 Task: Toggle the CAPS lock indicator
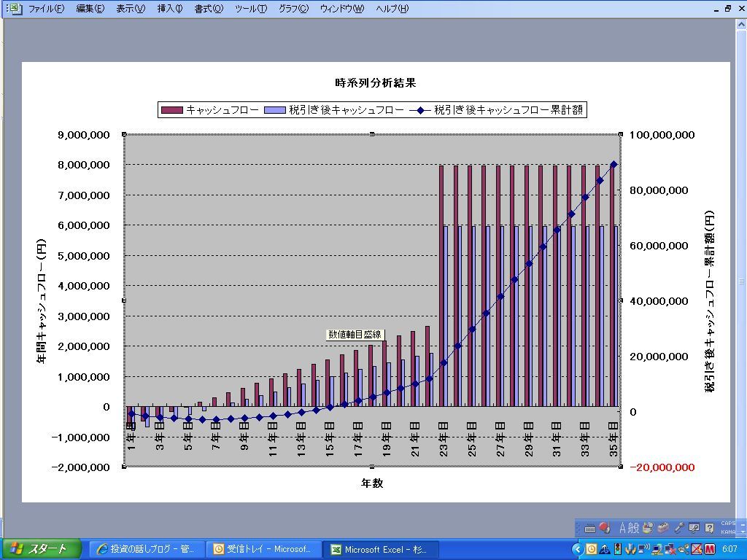728,524
